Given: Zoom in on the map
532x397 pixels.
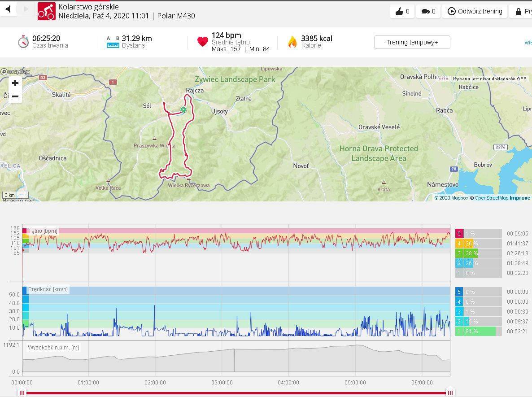Looking at the screenshot, I should coord(15,83).
